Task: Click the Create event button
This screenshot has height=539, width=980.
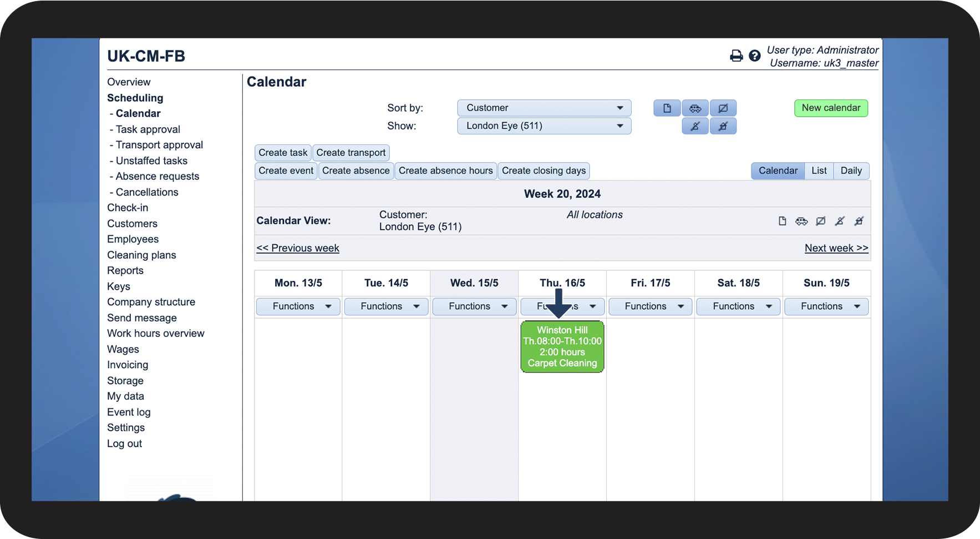Action: (x=286, y=171)
